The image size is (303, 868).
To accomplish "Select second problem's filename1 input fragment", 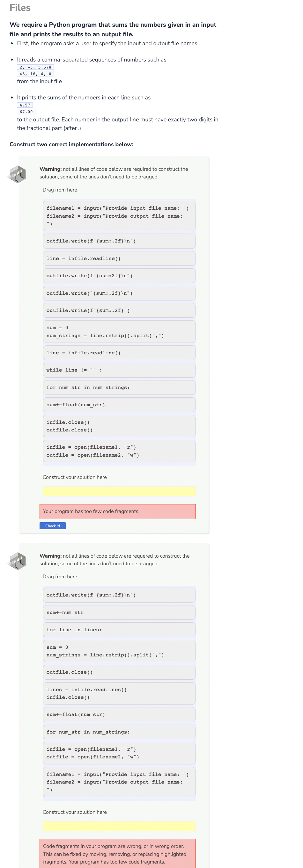I will (x=119, y=782).
